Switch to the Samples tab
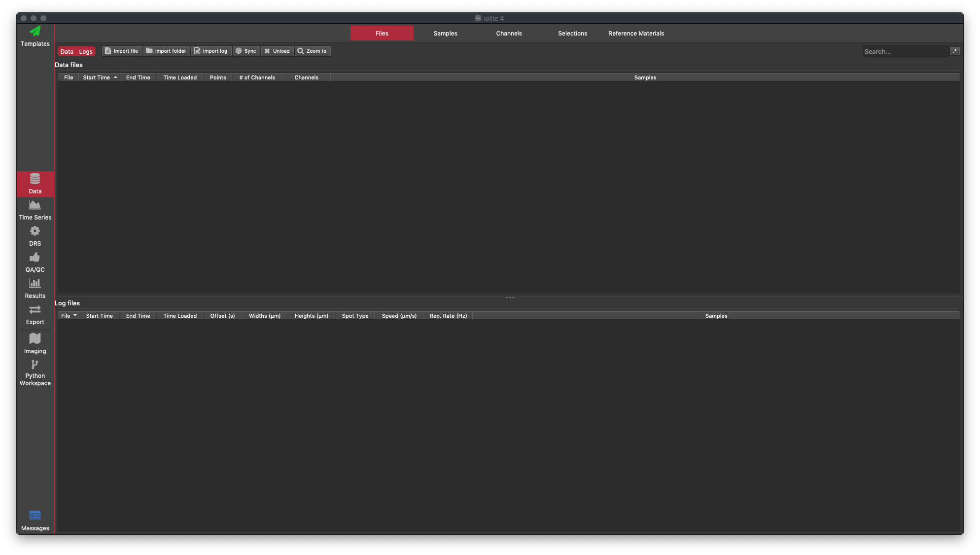Viewport: 980px width, 555px height. point(445,33)
